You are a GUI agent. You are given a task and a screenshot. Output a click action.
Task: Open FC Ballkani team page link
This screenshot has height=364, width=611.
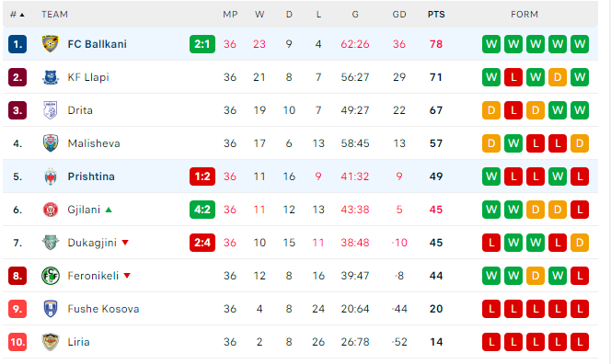tap(97, 44)
